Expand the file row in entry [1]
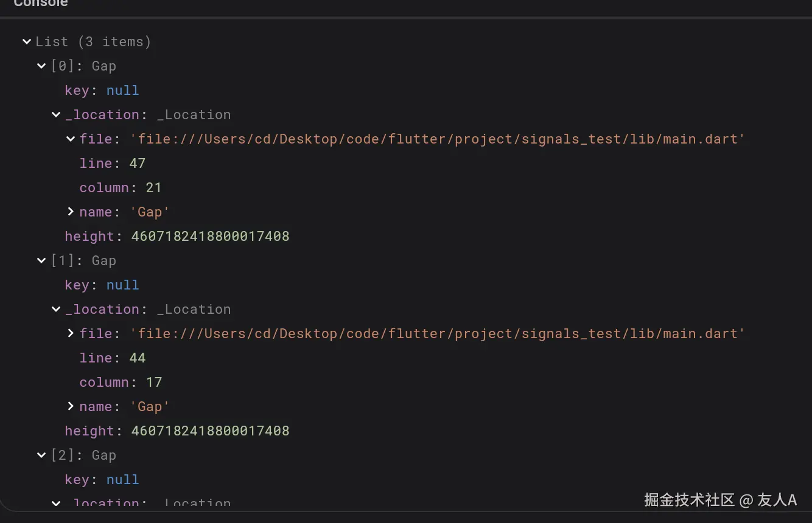Image resolution: width=812 pixels, height=523 pixels. (x=71, y=334)
